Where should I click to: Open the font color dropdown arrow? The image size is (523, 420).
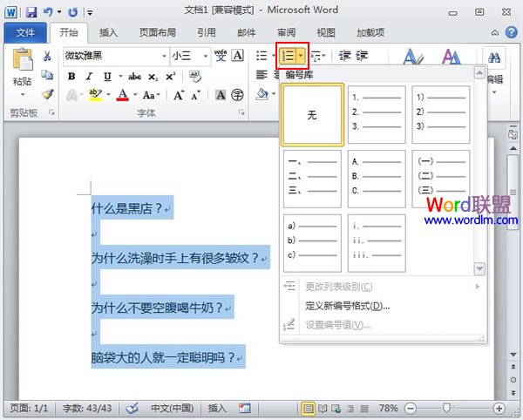pyautogui.click(x=135, y=95)
